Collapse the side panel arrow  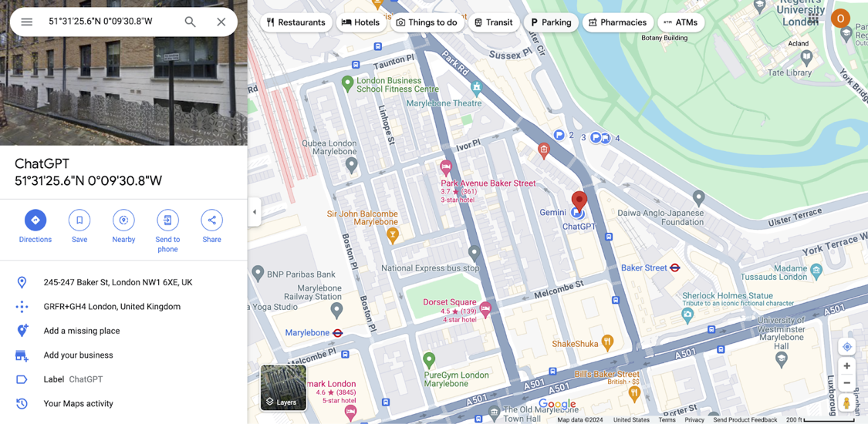[254, 212]
